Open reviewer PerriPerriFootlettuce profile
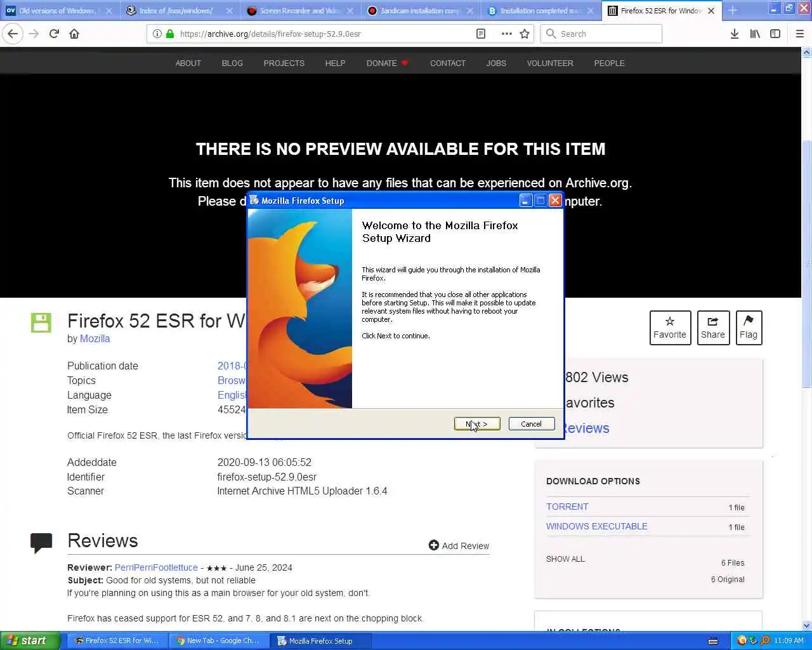The height and width of the screenshot is (650, 812). point(156,567)
